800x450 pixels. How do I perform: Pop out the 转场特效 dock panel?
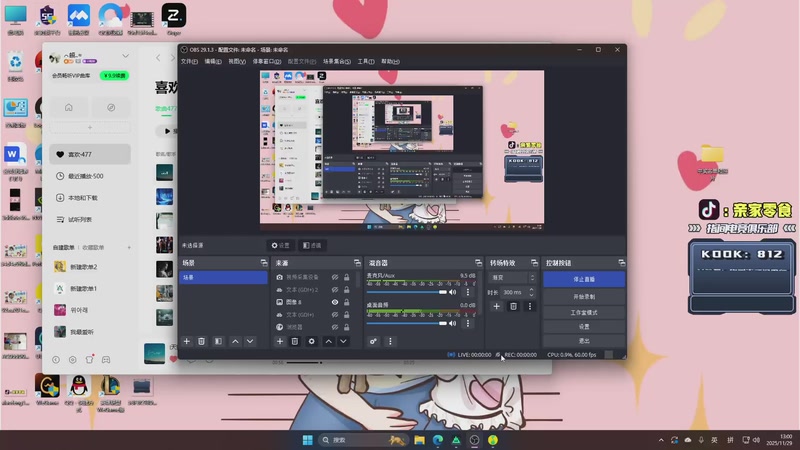pyautogui.click(x=534, y=263)
